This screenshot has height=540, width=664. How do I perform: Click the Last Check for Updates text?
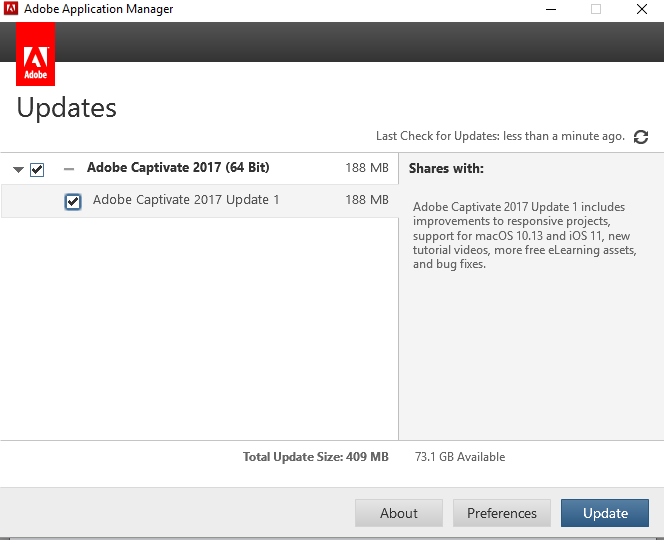click(x=500, y=136)
